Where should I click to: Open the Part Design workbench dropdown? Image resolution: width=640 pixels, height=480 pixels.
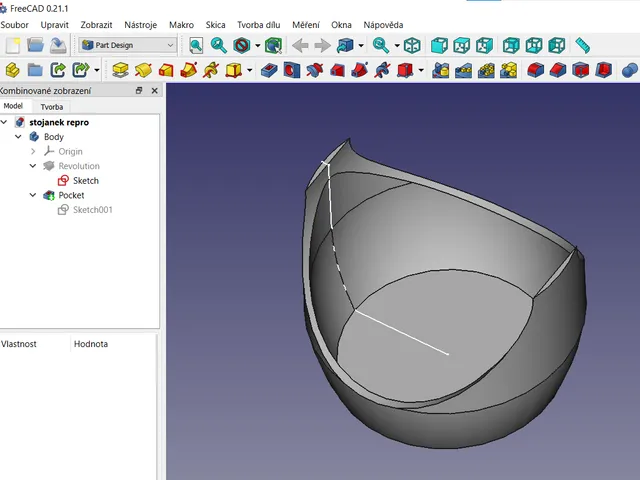click(x=128, y=45)
